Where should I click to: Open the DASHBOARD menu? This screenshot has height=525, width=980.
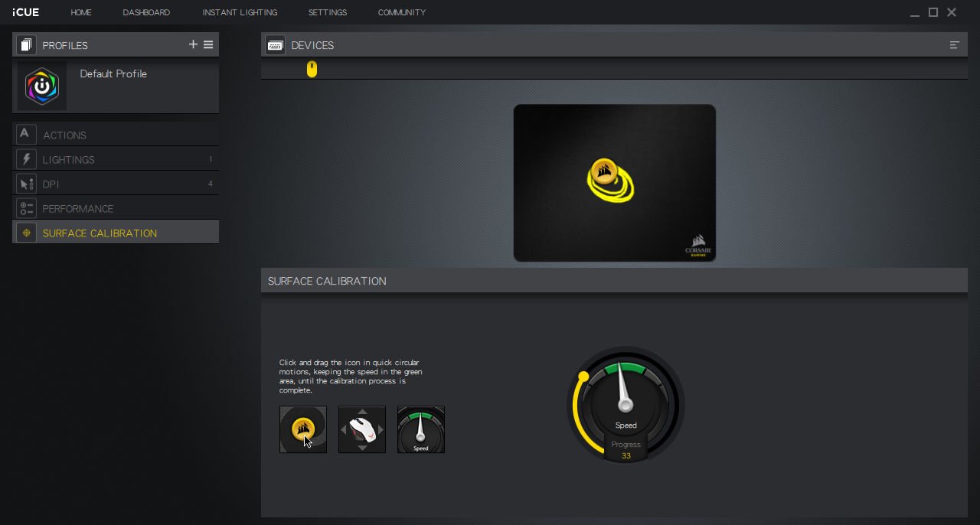coord(146,12)
